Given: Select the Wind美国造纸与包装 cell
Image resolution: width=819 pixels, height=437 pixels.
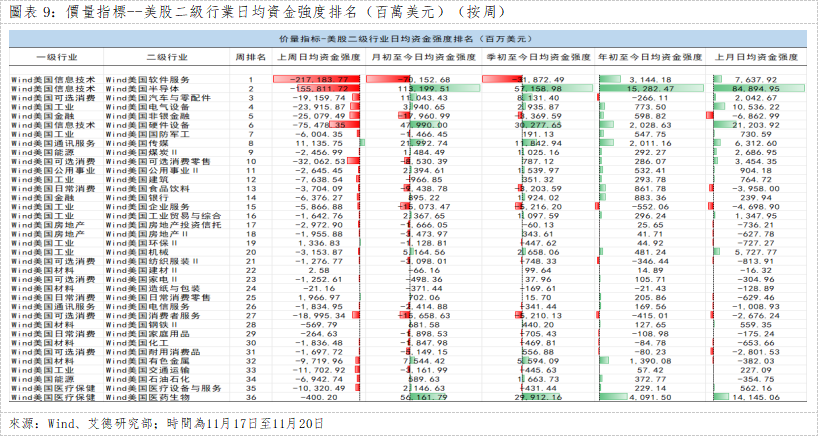Looking at the screenshot, I should pos(153,288).
